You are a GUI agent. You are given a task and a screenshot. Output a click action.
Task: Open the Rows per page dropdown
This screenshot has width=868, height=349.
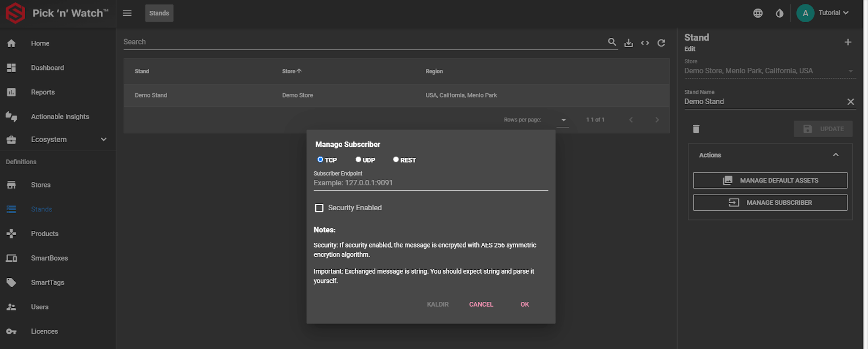coord(563,120)
